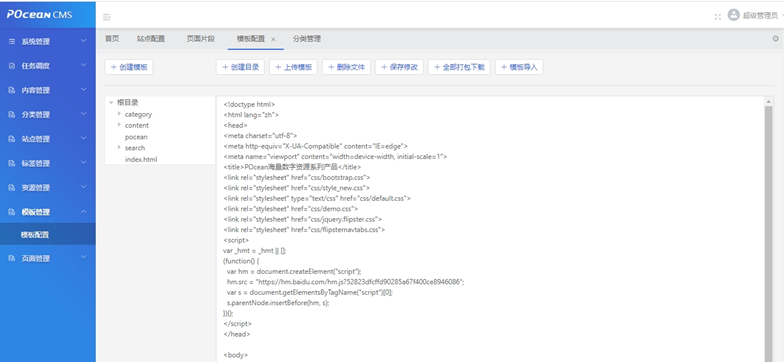Click the <body> line in editor
The image size is (784, 362).
pos(235,355)
